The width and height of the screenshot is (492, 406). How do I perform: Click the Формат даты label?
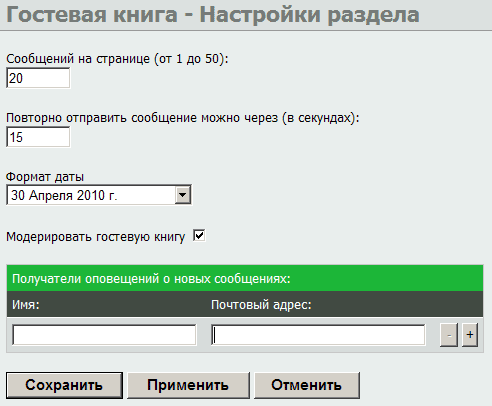[45, 177]
